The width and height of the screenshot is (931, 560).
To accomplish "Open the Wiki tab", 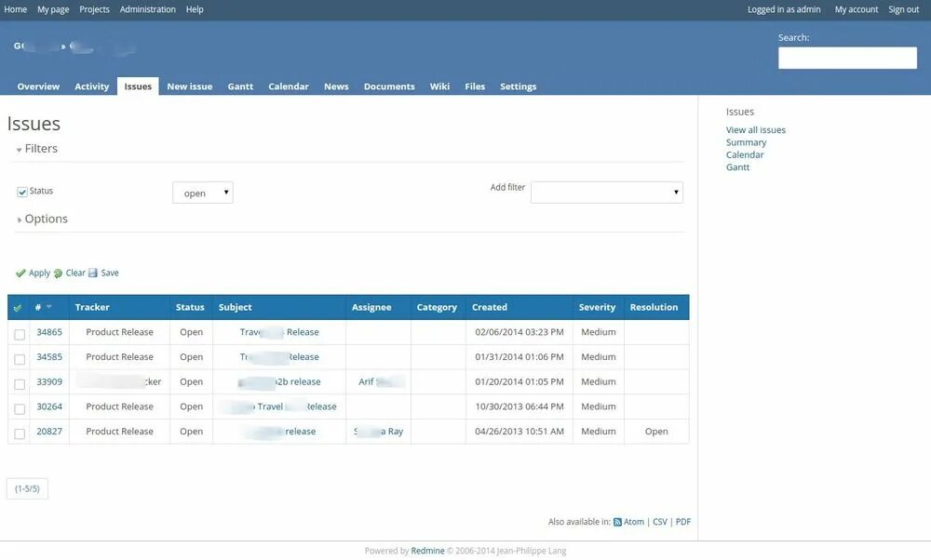I will (439, 87).
